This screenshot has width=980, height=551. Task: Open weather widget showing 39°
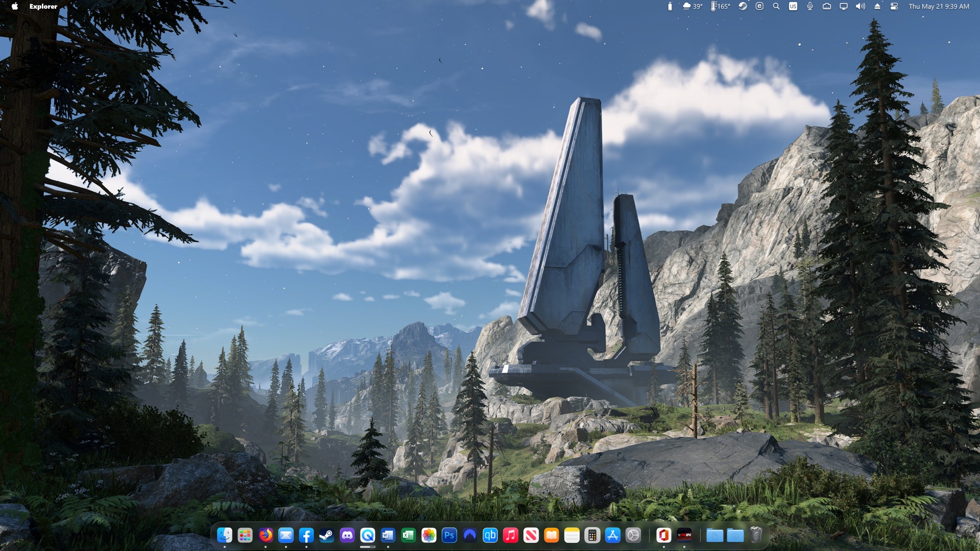pos(692,6)
